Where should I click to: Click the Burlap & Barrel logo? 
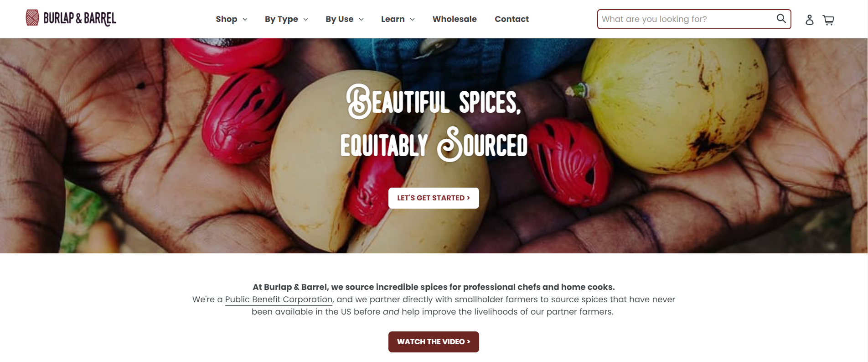pyautogui.click(x=71, y=18)
